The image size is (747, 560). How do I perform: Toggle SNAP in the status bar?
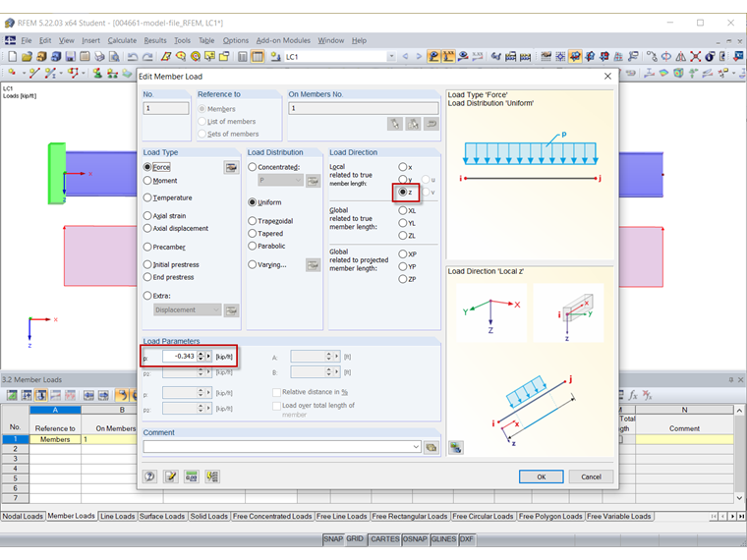[333, 539]
